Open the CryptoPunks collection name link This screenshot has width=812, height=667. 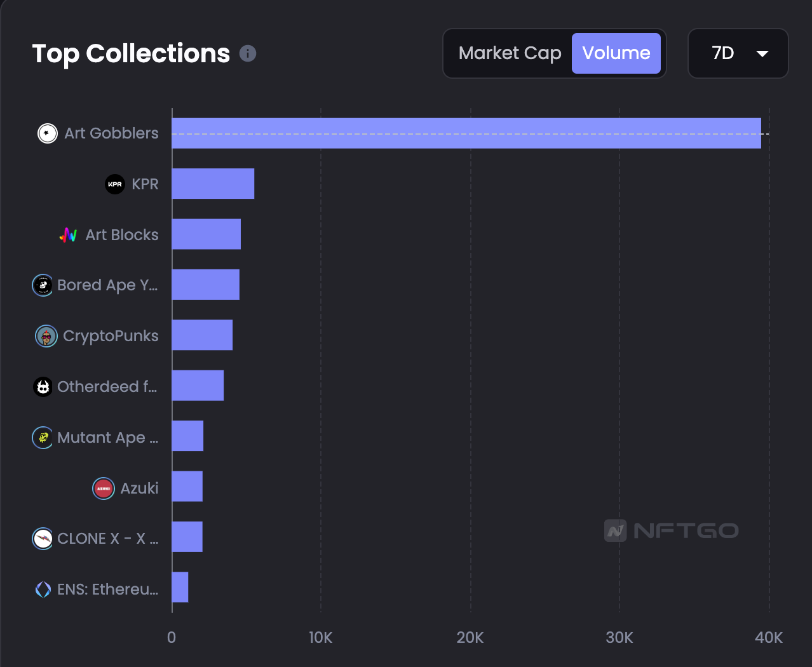(111, 336)
